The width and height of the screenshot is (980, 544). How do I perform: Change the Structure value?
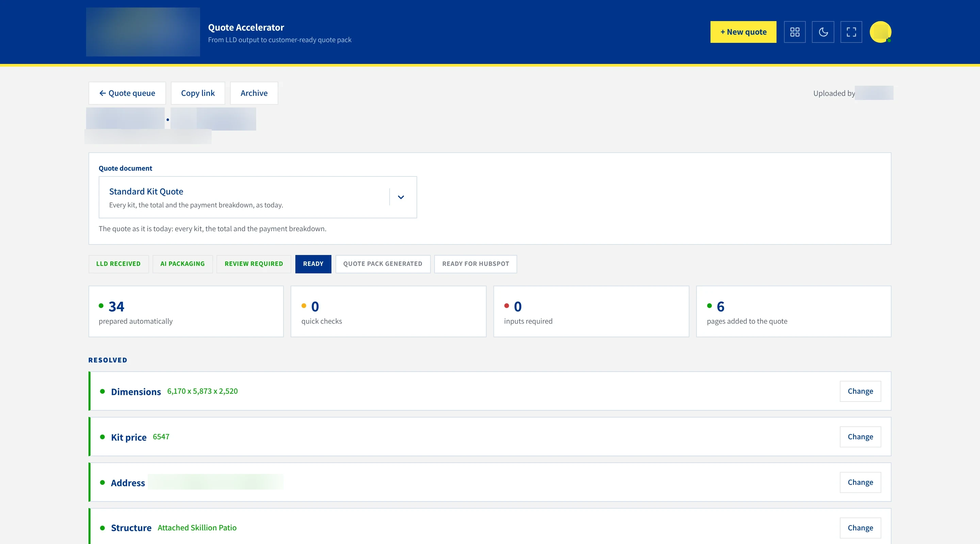pos(860,528)
